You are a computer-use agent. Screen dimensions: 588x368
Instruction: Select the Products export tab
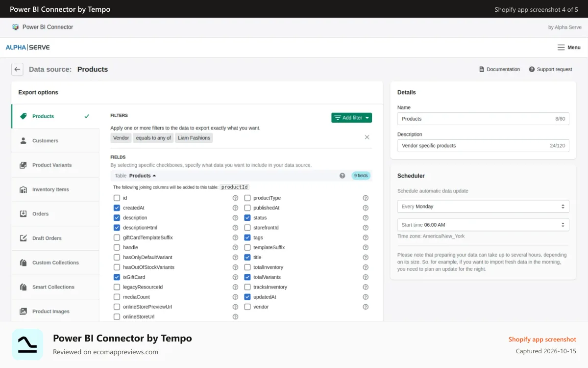coord(55,116)
